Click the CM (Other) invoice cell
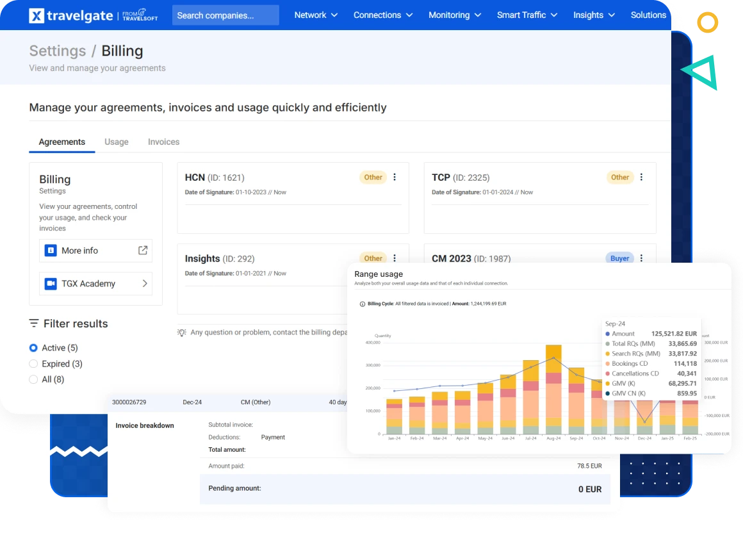This screenshot has width=743, height=560. point(256,402)
